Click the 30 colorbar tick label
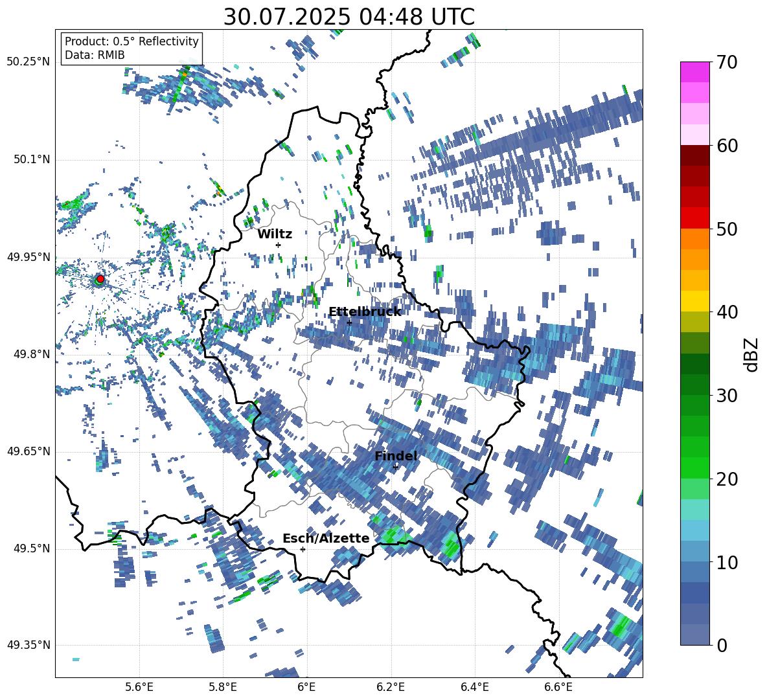 (726, 396)
